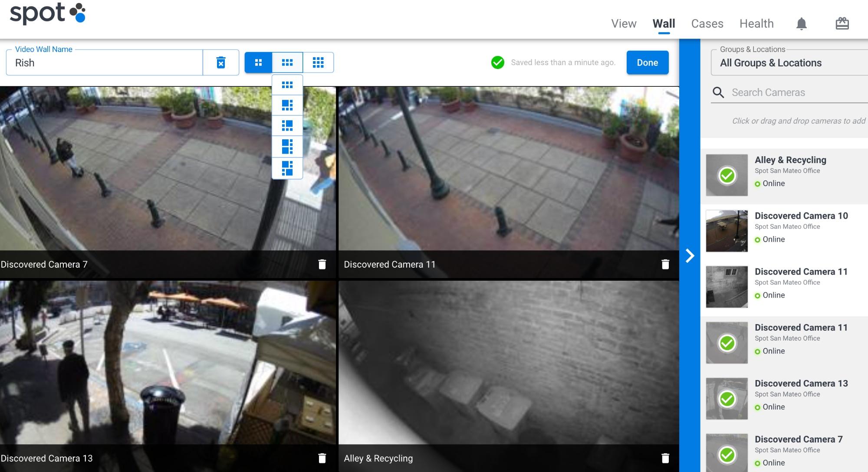Click Alley & Recycling name in sidebar
Viewport: 868px width, 472px height.
(790, 160)
